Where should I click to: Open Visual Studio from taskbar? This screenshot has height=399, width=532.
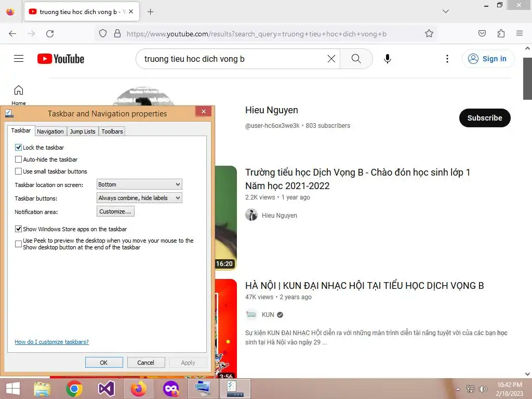pyautogui.click(x=106, y=389)
